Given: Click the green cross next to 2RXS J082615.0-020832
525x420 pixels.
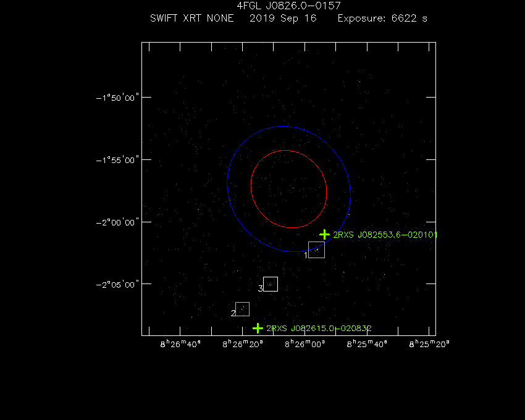Looking at the screenshot, I should 258,328.
